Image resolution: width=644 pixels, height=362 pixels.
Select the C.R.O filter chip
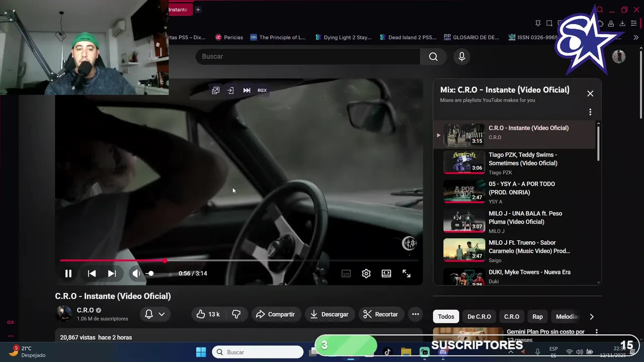coord(512,317)
